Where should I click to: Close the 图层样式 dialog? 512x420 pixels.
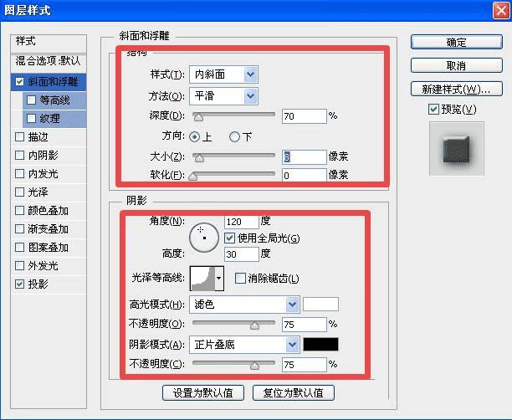(x=501, y=10)
